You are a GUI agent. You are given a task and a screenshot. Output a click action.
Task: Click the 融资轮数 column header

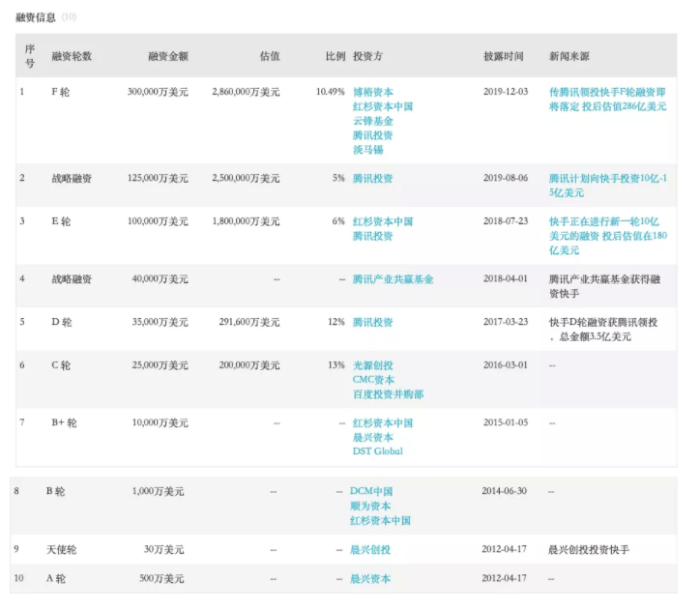[x=72, y=56]
